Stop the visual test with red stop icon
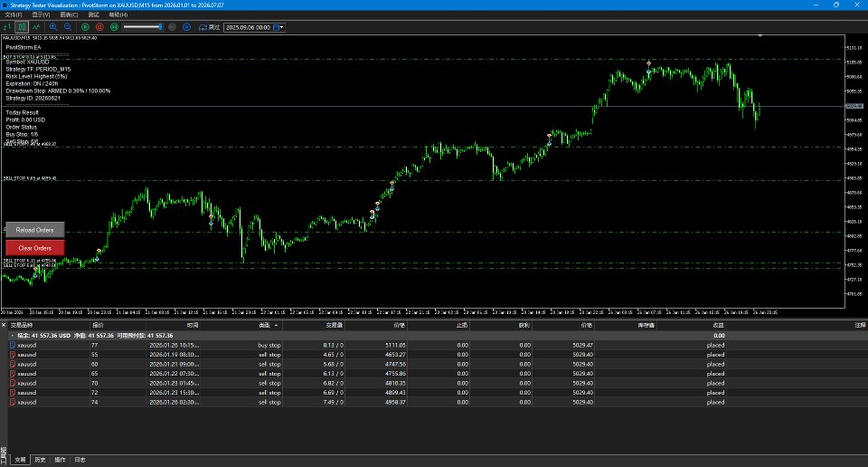868x467 pixels. coord(99,26)
